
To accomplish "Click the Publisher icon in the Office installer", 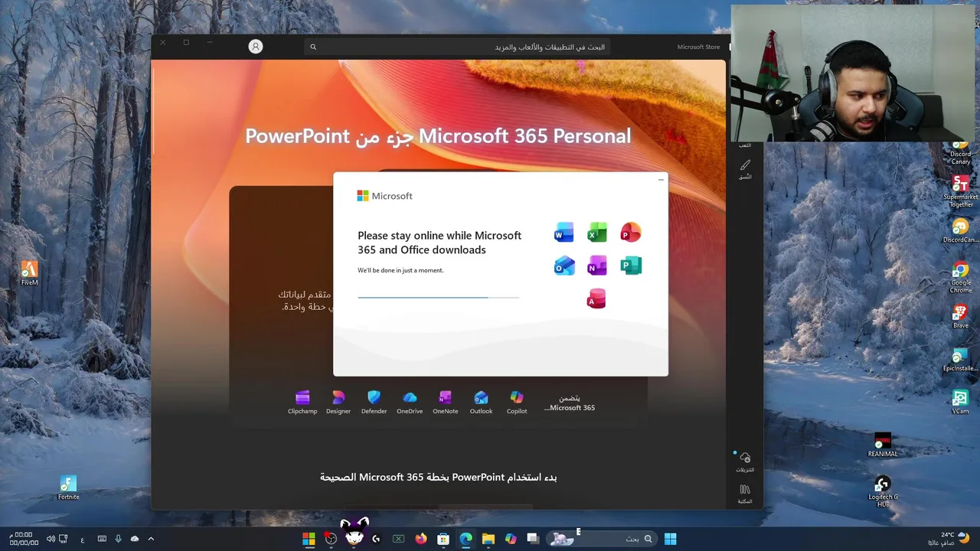I will coord(631,266).
